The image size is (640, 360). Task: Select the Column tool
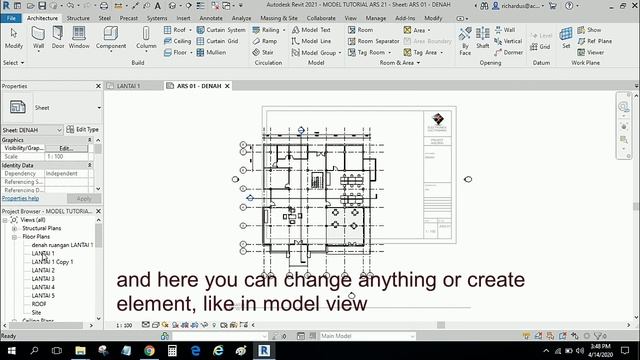click(146, 38)
